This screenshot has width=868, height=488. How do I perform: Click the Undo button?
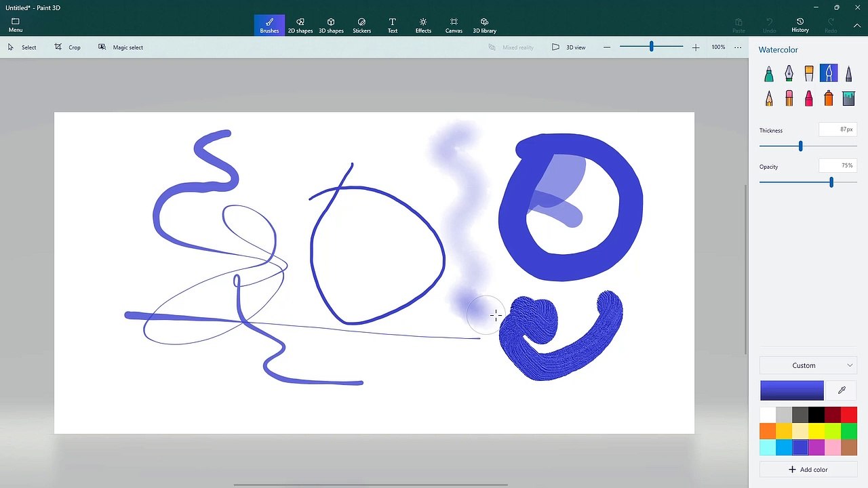(769, 25)
